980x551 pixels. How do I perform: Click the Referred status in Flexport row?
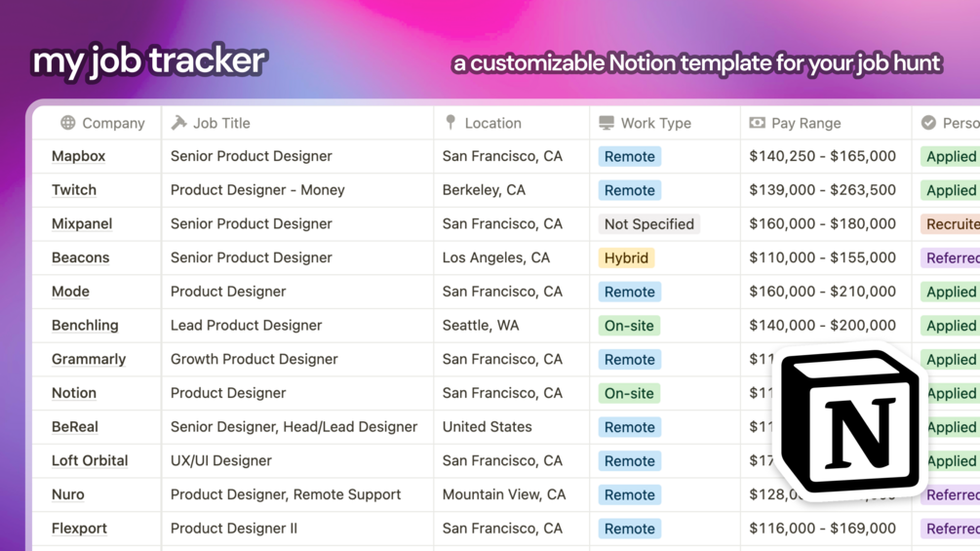[952, 529]
